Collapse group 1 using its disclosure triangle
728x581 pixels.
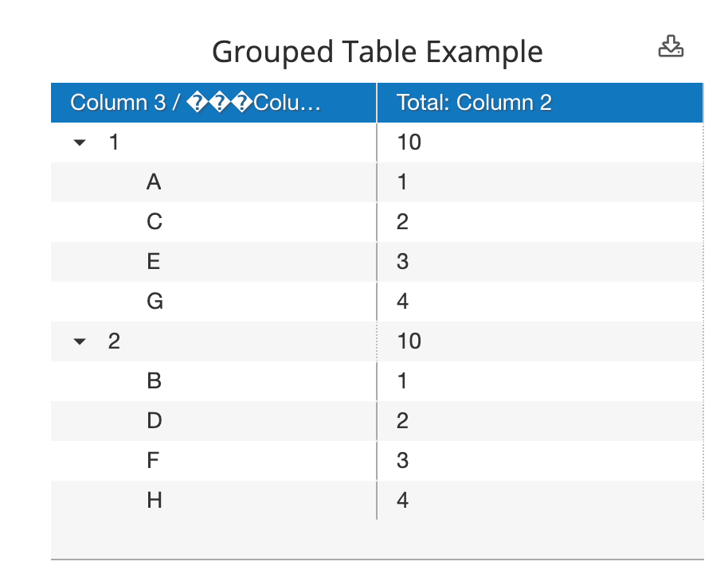click(79, 142)
